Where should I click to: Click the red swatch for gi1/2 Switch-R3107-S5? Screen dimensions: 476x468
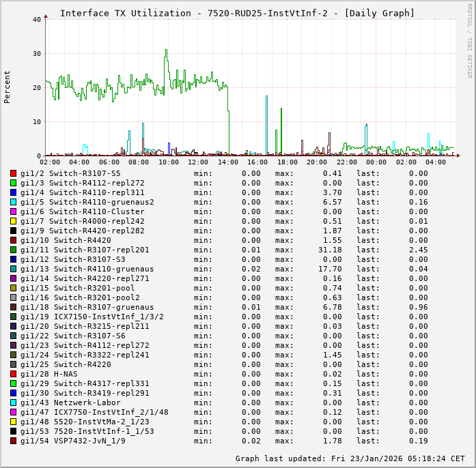pos(13,173)
